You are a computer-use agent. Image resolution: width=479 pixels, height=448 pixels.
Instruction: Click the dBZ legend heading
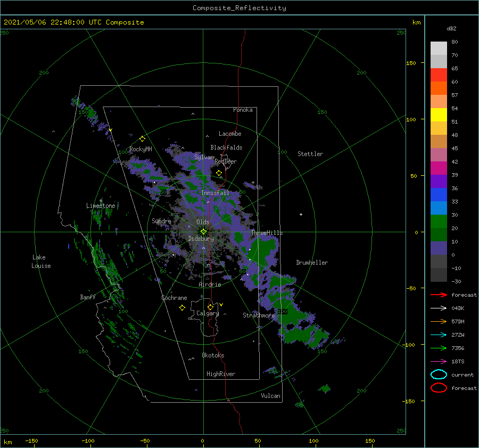pyautogui.click(x=451, y=28)
